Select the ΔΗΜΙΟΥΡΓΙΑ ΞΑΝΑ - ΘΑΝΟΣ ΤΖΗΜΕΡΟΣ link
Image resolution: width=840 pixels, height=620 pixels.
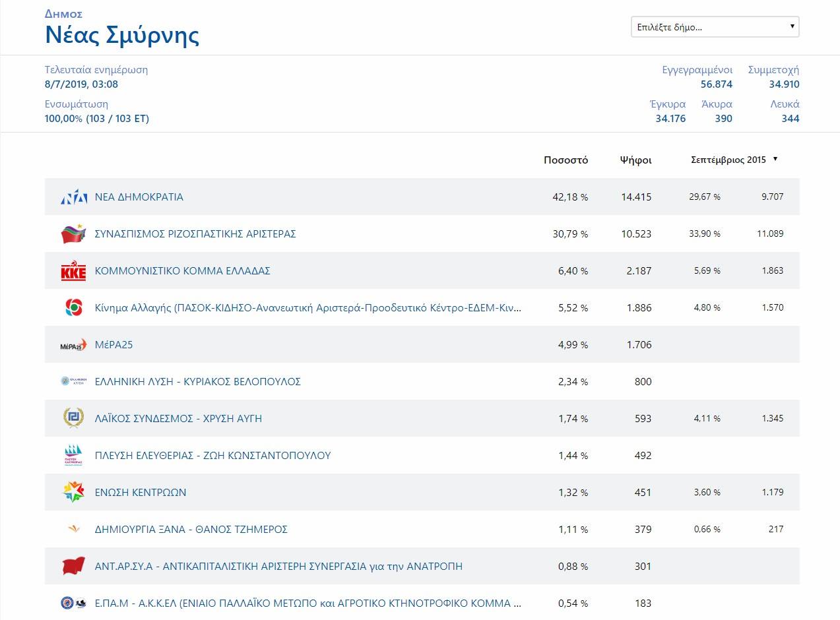tap(191, 530)
